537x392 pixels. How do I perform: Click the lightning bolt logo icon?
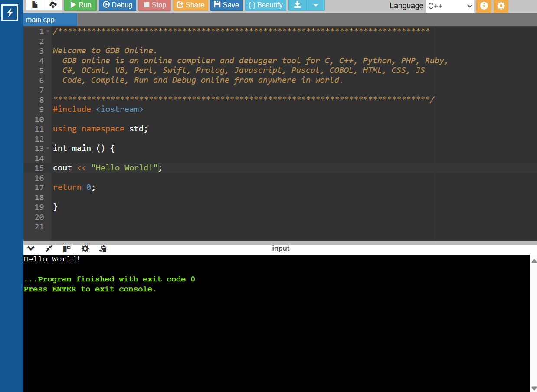tap(10, 13)
